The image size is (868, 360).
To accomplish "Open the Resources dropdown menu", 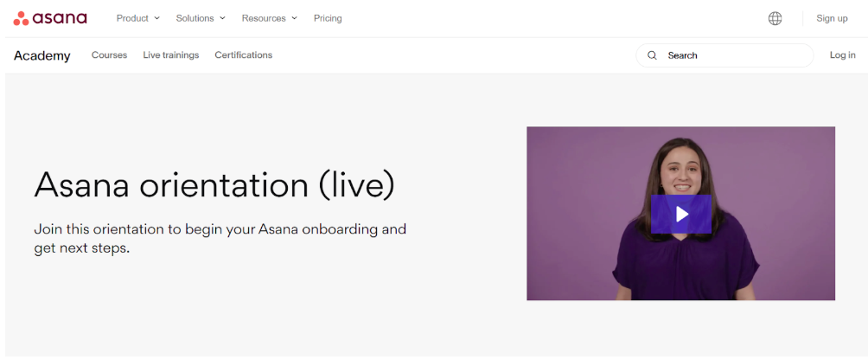I will (x=269, y=18).
